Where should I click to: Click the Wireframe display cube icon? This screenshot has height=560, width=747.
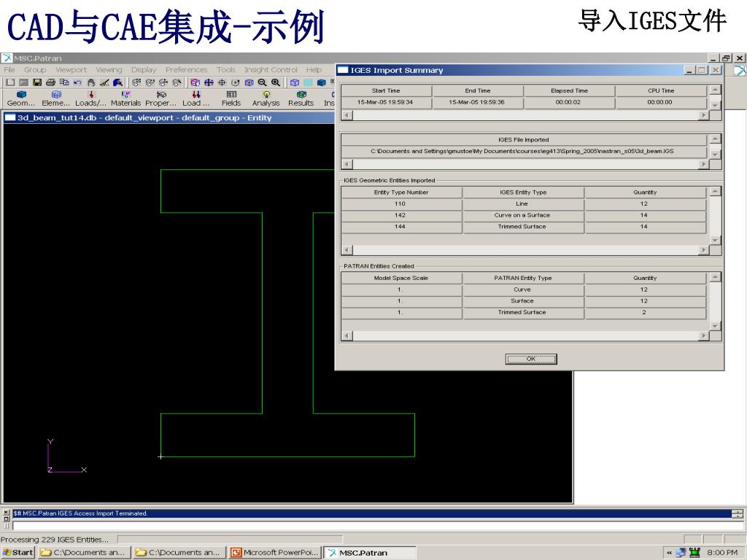(x=295, y=82)
